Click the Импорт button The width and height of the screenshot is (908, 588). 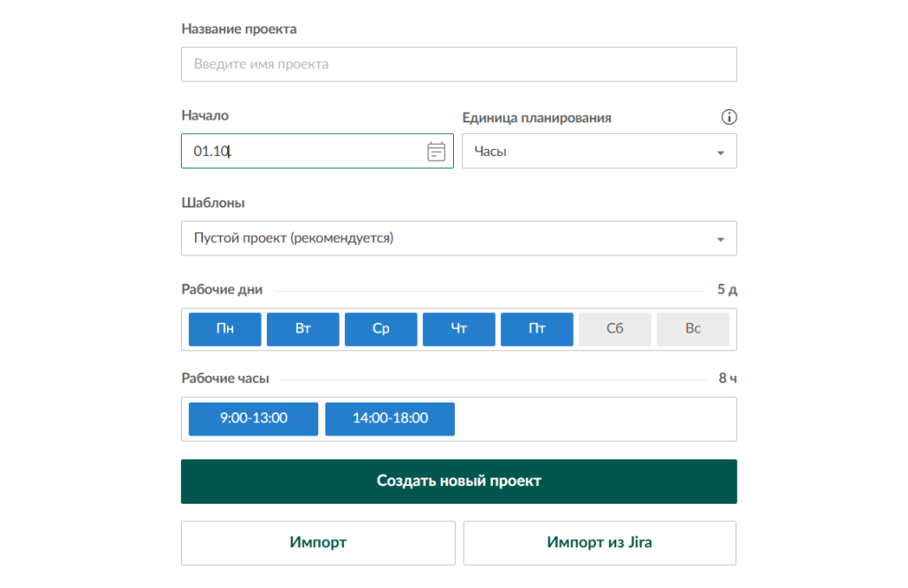pos(317,542)
